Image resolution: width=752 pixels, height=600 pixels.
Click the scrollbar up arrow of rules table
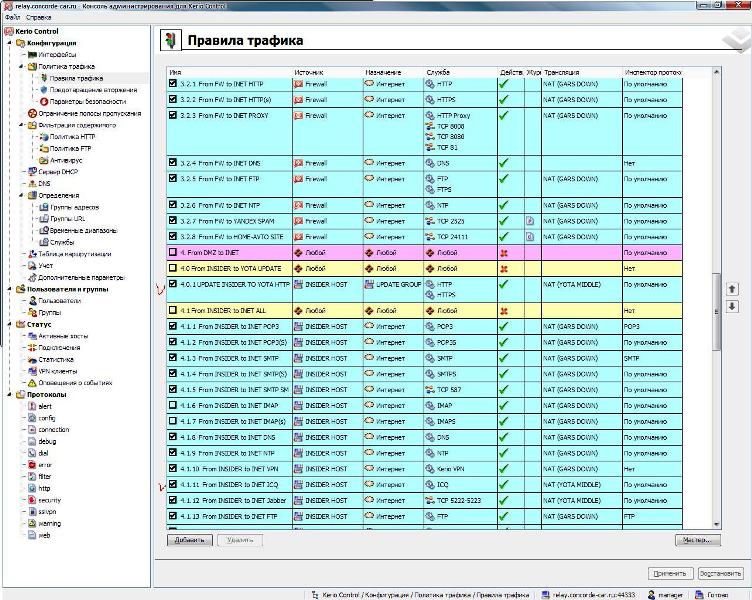[x=717, y=72]
